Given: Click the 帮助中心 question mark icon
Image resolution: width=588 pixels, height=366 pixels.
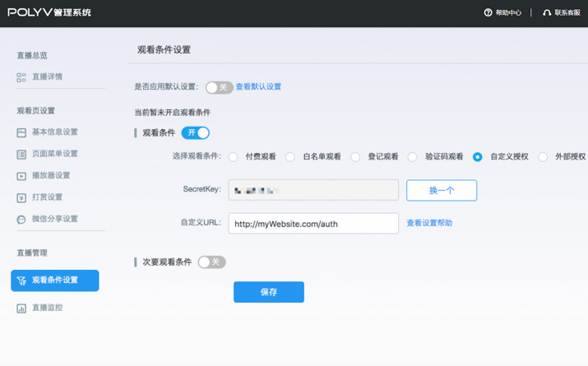Looking at the screenshot, I should 488,13.
